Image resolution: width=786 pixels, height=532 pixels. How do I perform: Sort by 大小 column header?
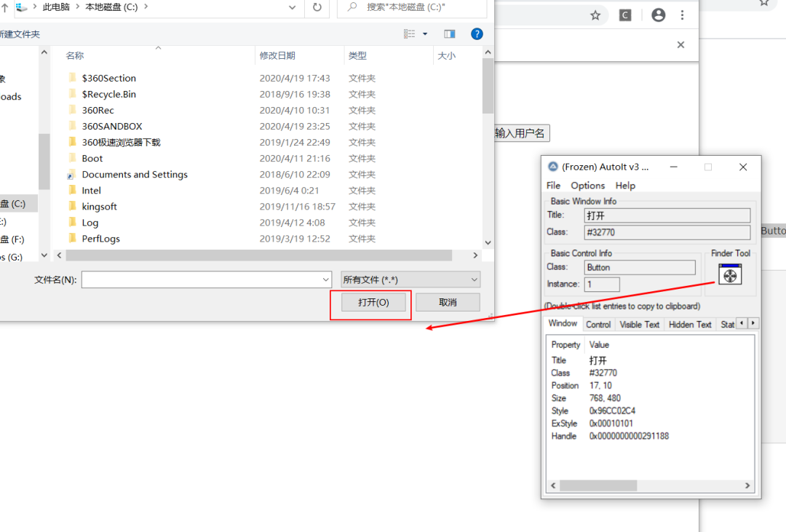coord(447,55)
